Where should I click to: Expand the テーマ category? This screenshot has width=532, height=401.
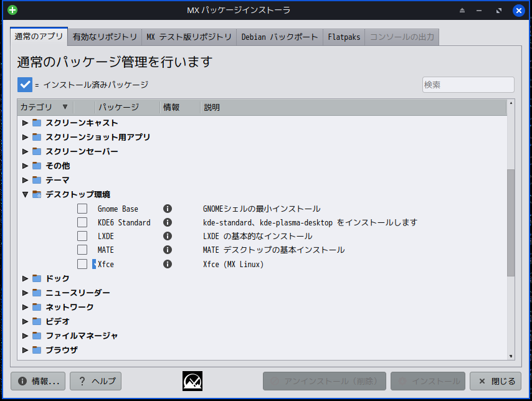[25, 180]
